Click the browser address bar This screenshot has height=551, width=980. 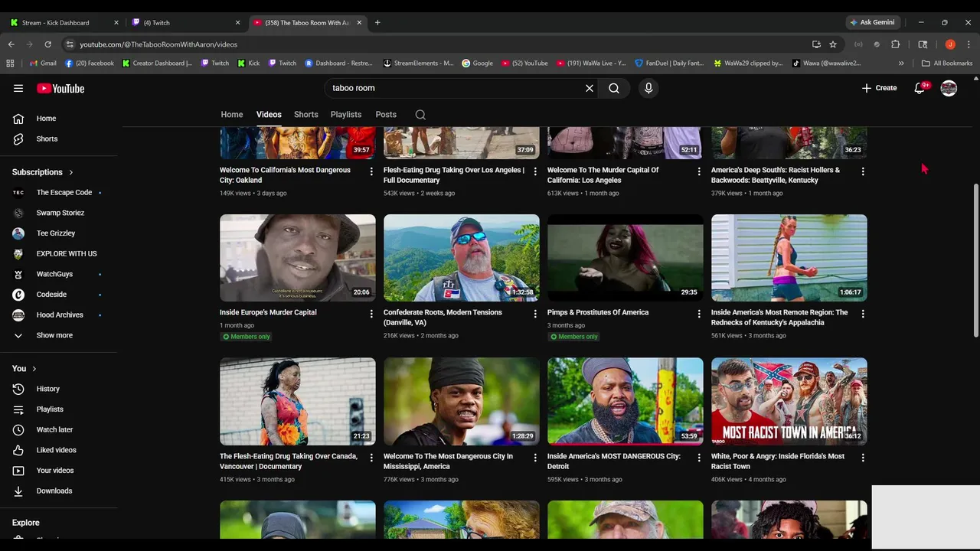click(436, 44)
